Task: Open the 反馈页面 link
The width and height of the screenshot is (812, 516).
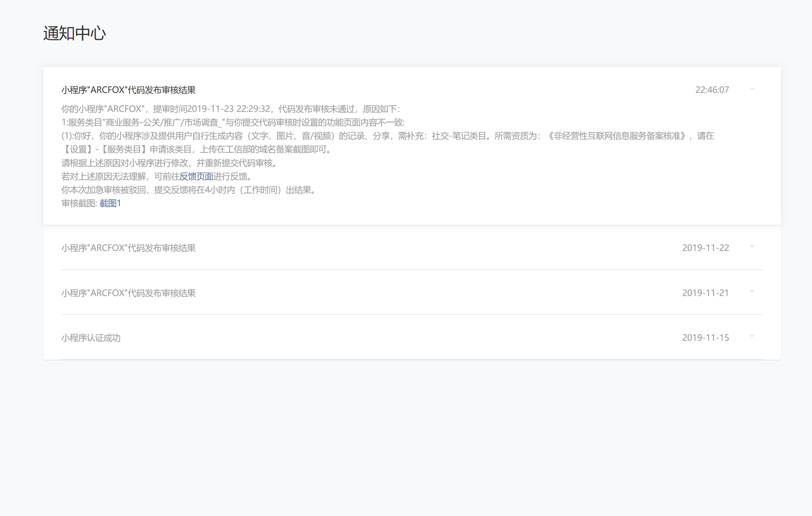Action: (x=196, y=177)
